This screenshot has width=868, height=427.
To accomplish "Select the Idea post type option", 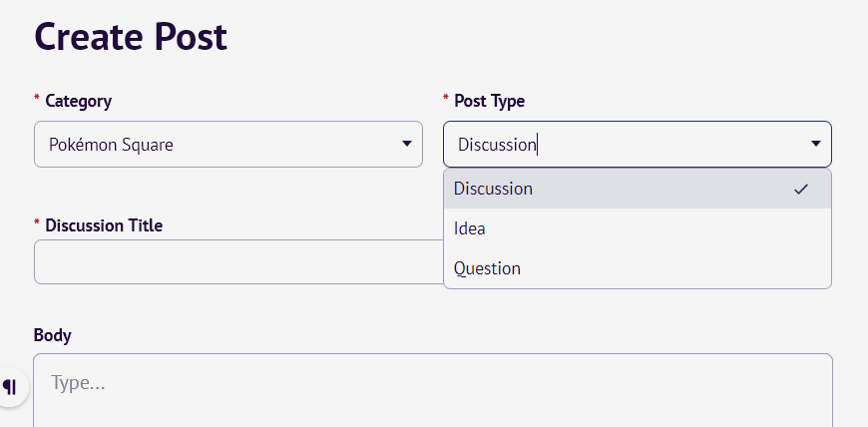I will coord(638,228).
